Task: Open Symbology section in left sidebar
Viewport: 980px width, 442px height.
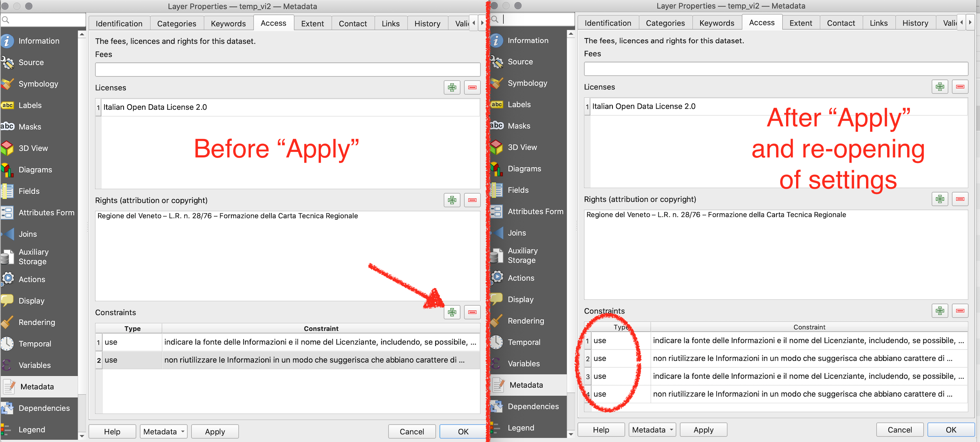Action: [38, 84]
